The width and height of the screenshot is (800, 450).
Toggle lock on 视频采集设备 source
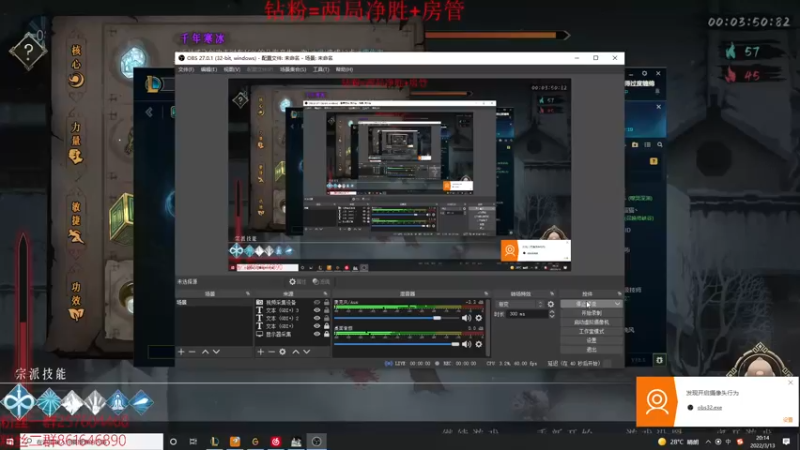point(327,303)
